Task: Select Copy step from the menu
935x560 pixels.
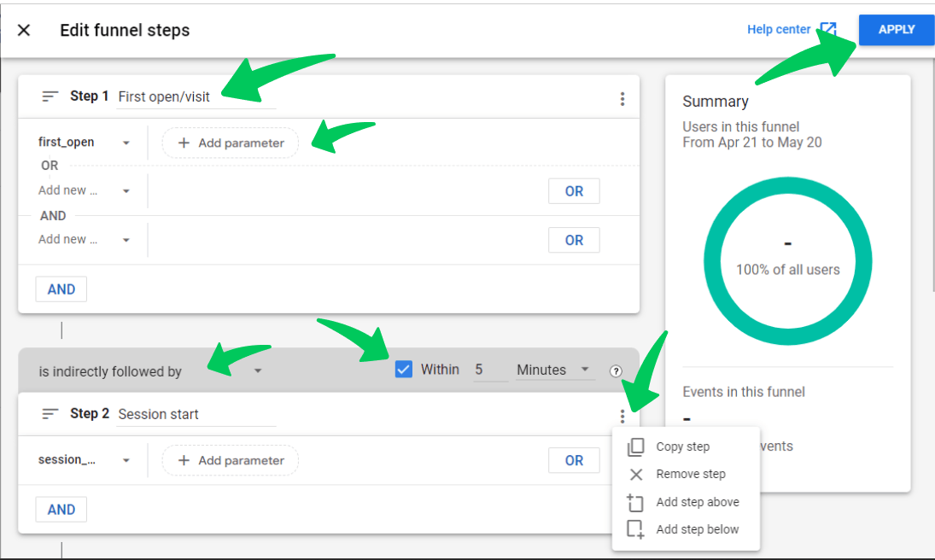Action: coord(685,446)
